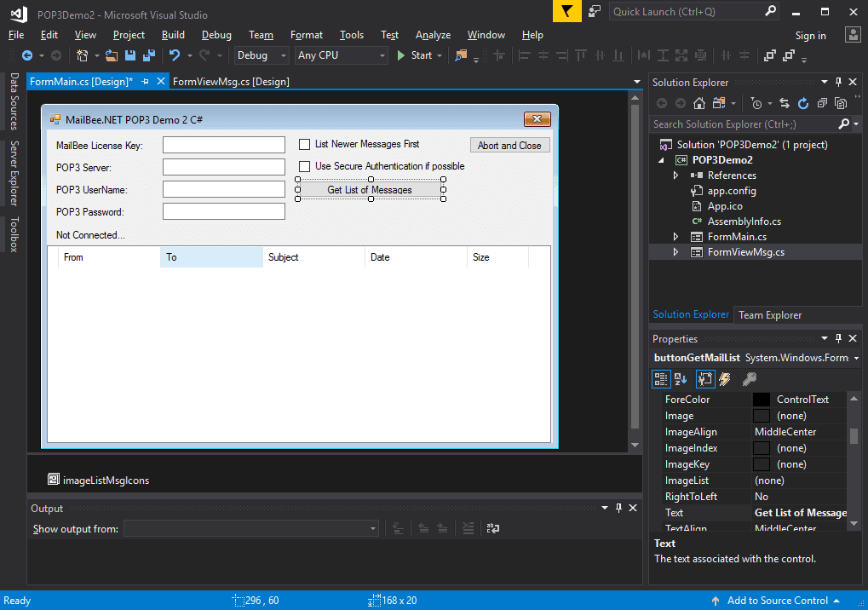The height and width of the screenshot is (610, 868).
Task: Click the Show All Files icon
Action: pos(841,103)
